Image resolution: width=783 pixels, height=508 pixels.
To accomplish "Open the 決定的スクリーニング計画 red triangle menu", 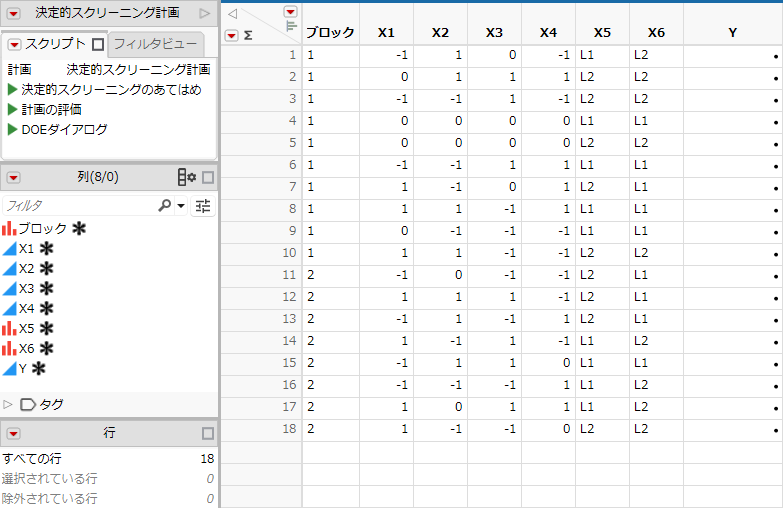I will [x=13, y=13].
